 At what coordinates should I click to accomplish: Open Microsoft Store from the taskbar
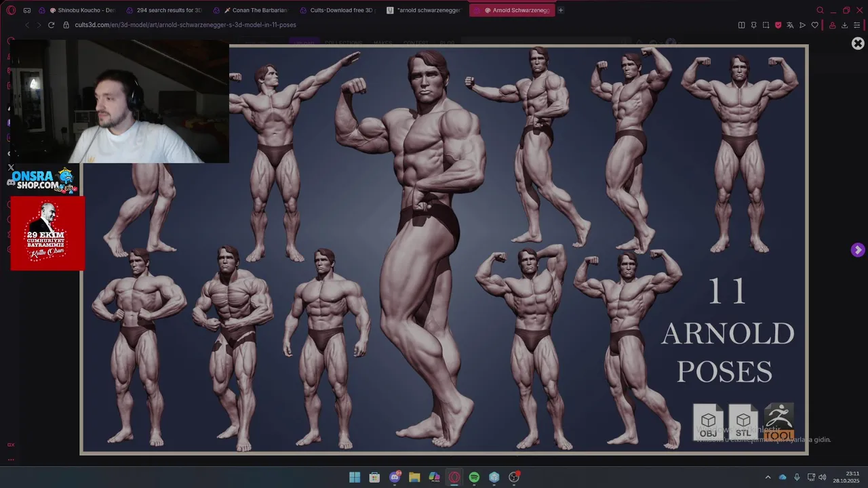click(374, 477)
